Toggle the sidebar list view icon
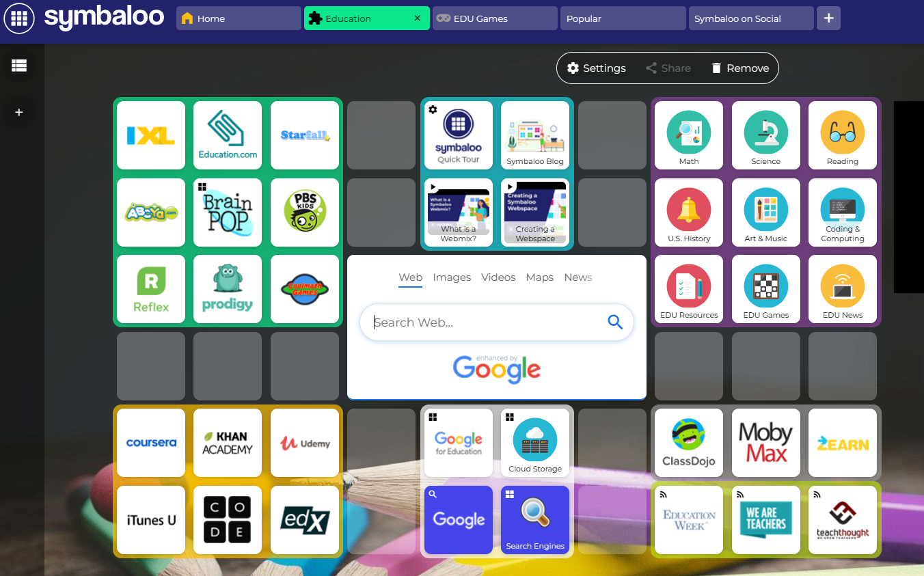 tap(19, 66)
